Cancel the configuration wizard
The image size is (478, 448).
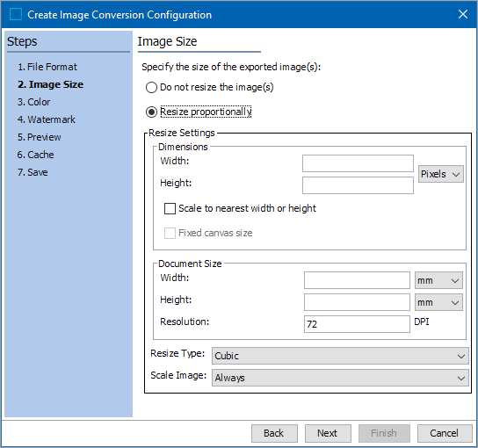pos(445,433)
